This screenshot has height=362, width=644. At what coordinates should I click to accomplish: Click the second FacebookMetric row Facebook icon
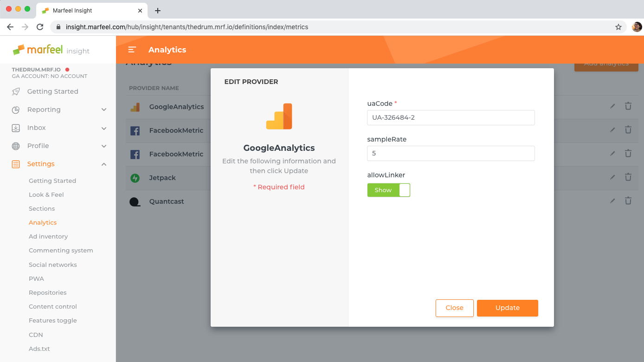135,154
